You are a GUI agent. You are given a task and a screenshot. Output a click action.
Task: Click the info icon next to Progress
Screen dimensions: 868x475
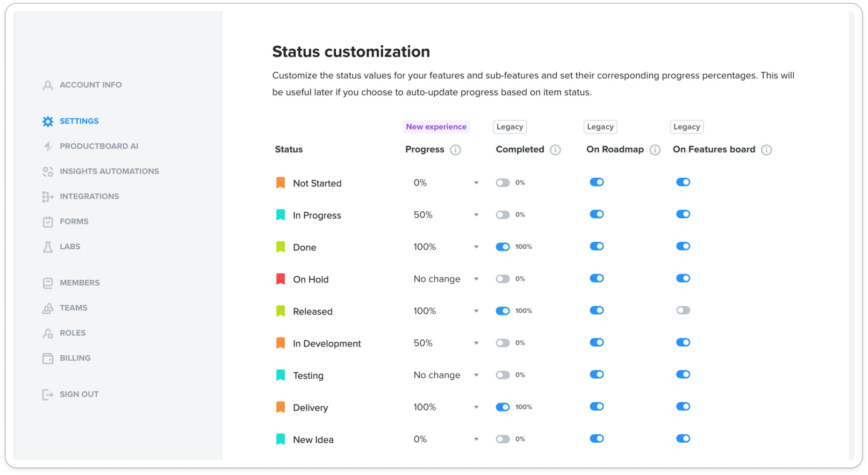pos(455,150)
